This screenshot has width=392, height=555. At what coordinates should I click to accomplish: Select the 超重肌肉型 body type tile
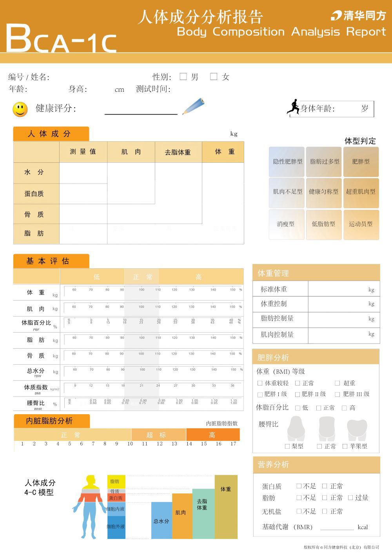pos(361,193)
